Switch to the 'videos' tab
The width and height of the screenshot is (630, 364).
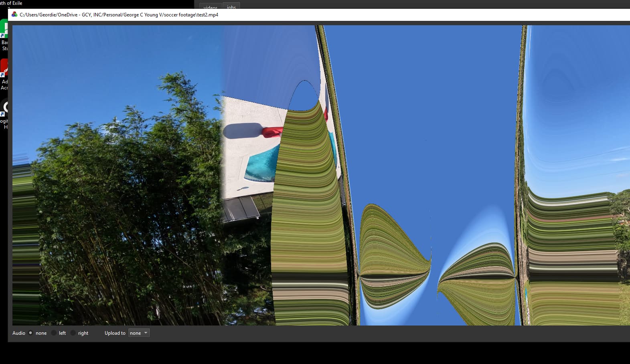tap(210, 7)
